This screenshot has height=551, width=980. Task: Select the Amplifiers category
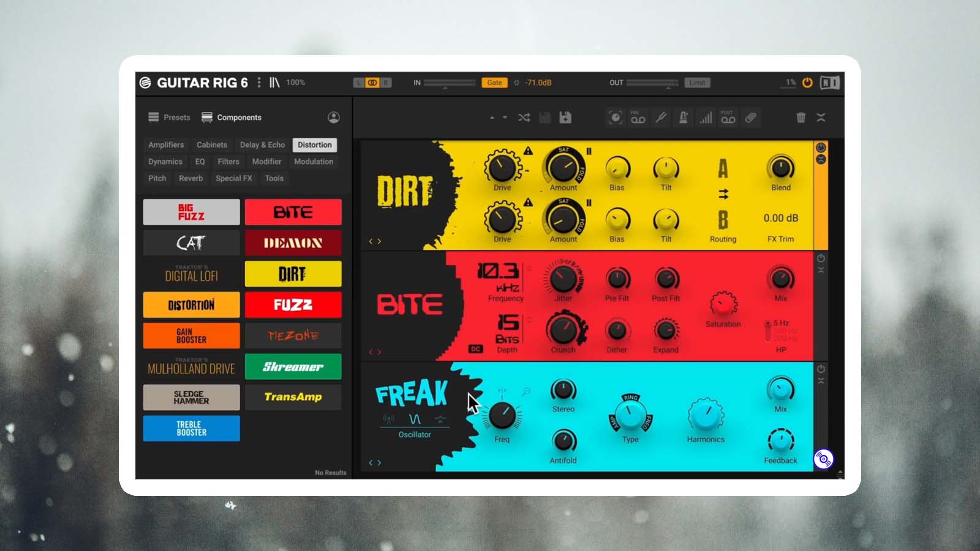166,145
